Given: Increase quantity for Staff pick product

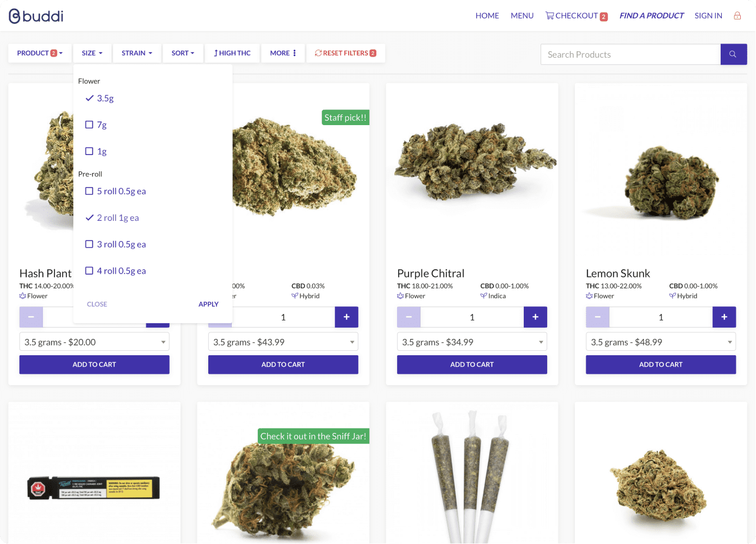Looking at the screenshot, I should pyautogui.click(x=346, y=317).
